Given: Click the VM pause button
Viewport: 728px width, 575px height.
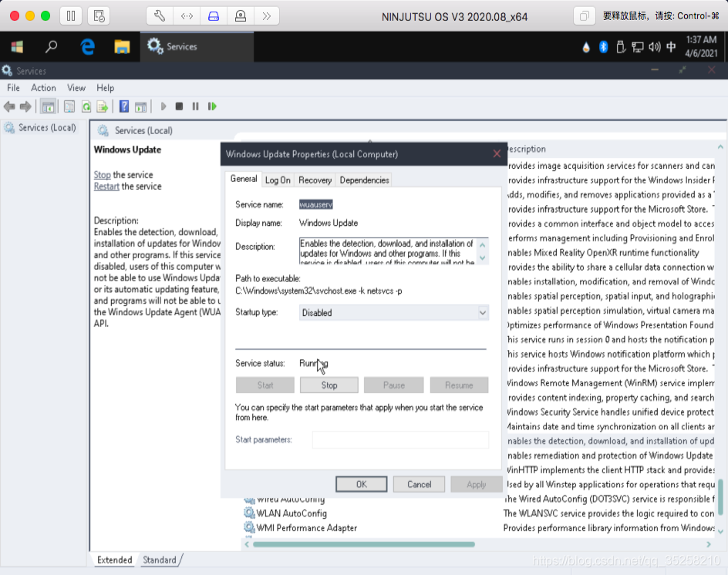Looking at the screenshot, I should tap(71, 15).
